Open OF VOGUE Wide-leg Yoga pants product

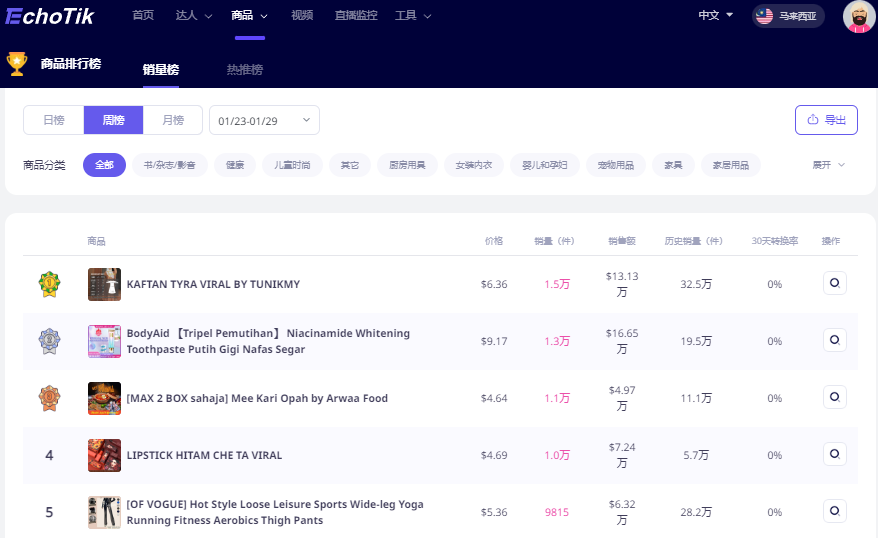275,512
